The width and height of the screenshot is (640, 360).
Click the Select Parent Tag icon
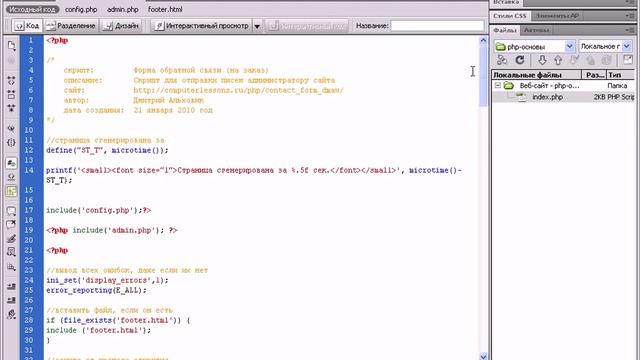11,129
